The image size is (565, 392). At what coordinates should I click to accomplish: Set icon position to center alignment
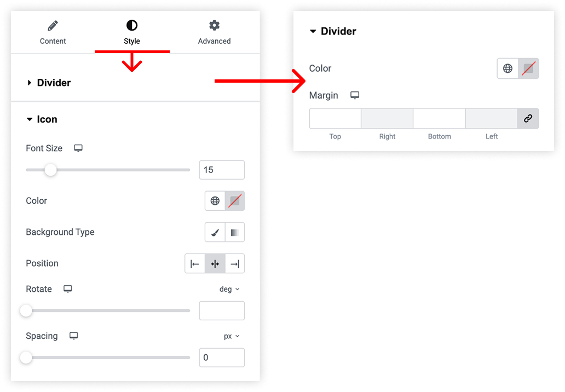click(215, 264)
